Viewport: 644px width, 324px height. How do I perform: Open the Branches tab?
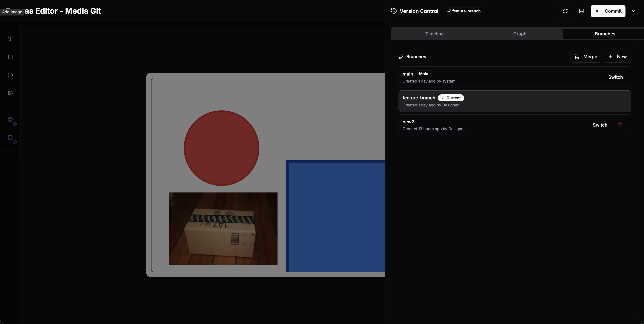(605, 34)
